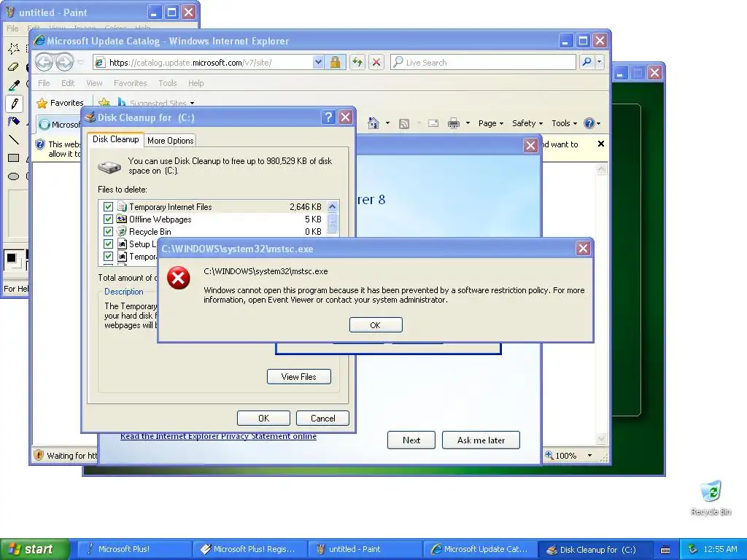Click the Add to Favorites Bar star icon
Screen dimensions: 747x560
tap(104, 102)
